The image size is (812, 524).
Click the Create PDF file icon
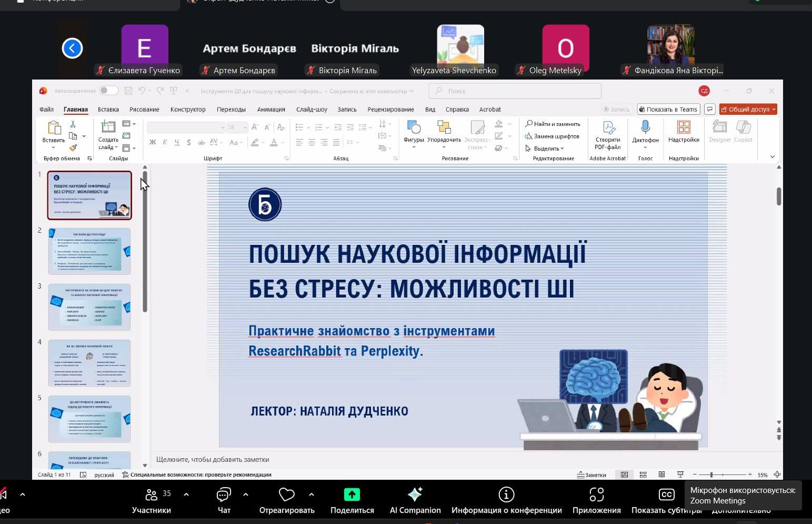(608, 128)
